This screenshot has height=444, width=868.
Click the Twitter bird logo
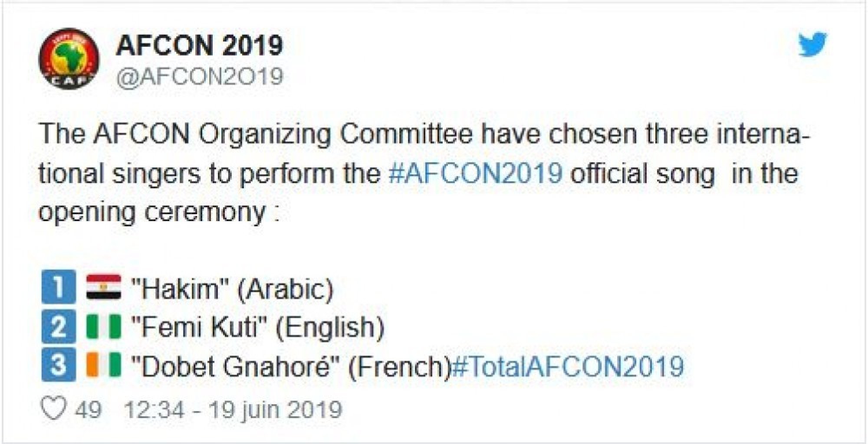(x=812, y=45)
